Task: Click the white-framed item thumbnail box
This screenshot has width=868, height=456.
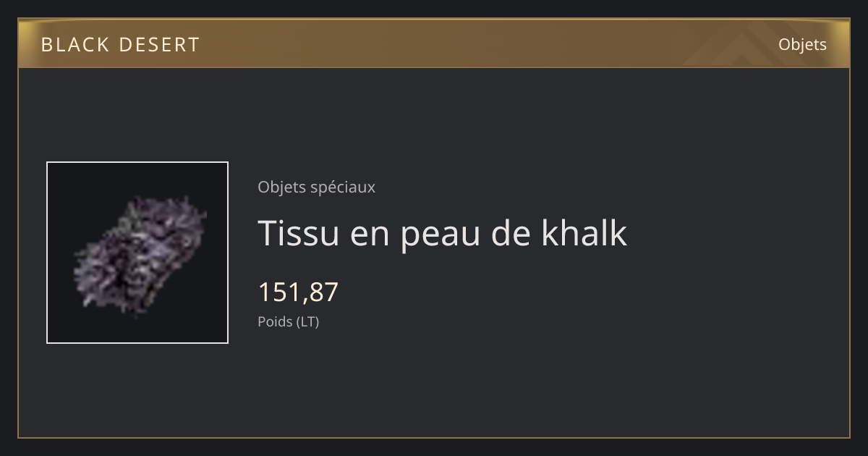Action: click(137, 253)
